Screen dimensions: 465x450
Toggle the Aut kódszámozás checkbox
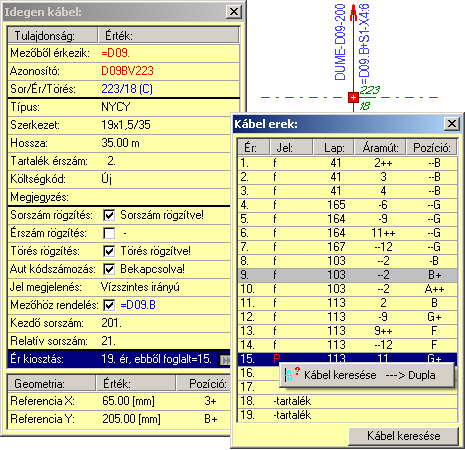pyautogui.click(x=109, y=269)
